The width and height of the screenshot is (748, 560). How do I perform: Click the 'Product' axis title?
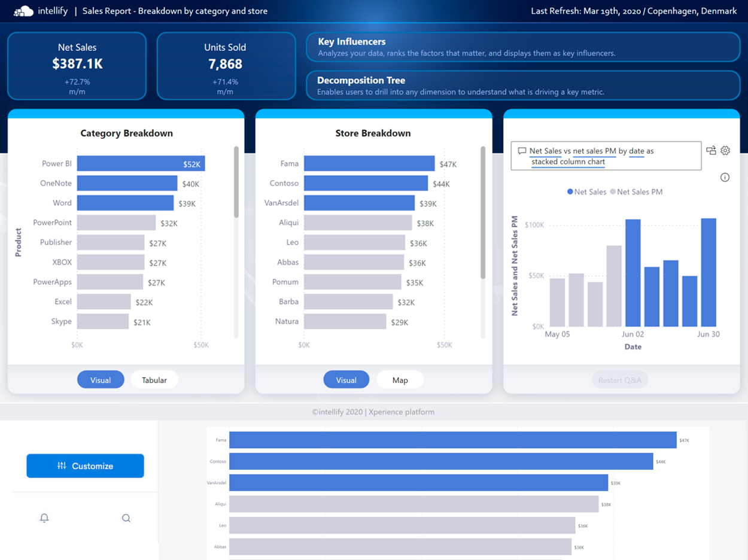[18, 242]
